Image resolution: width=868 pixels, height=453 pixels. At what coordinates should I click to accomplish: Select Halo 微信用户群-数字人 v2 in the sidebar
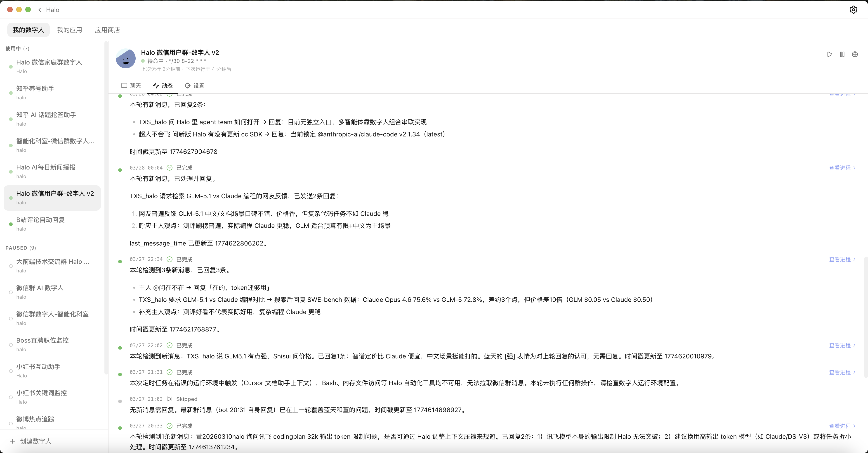52,198
